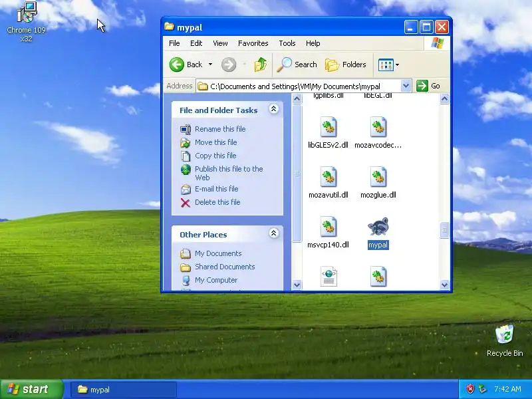Go back with the green Back arrow

coord(177,65)
